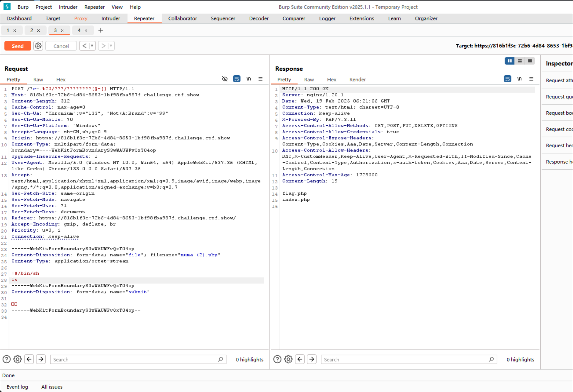
Task: Open Response search settings gear icon
Action: pos(288,359)
